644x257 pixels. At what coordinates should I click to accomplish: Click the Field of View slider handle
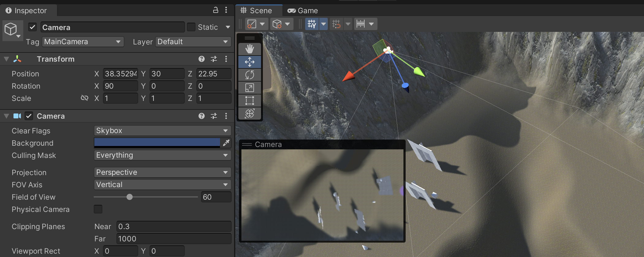point(130,197)
